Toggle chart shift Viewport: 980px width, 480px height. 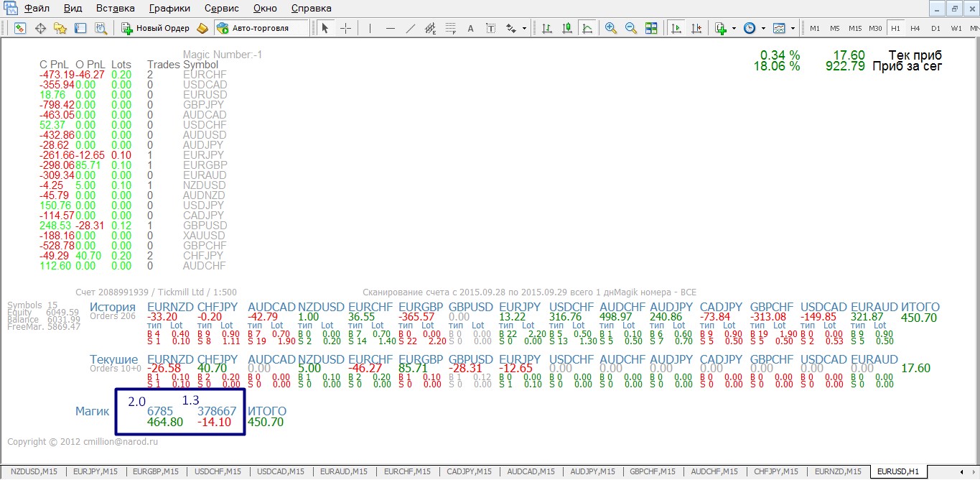[696, 28]
